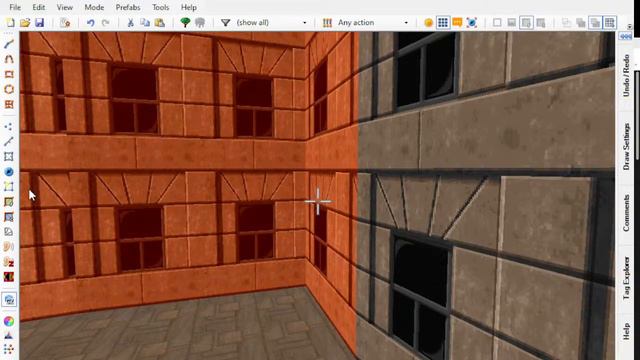Select the Draw Rectangle tool

point(9,74)
